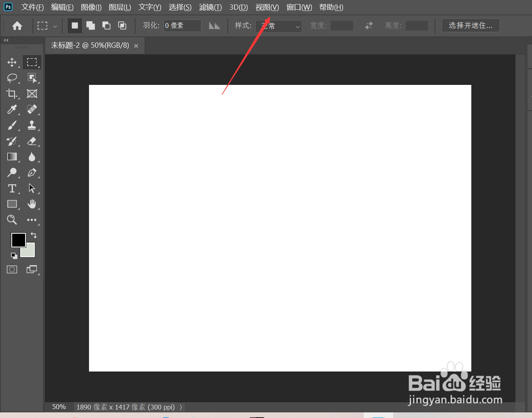Click the 选择并遮住... button
This screenshot has height=418, width=532.
[x=471, y=25]
